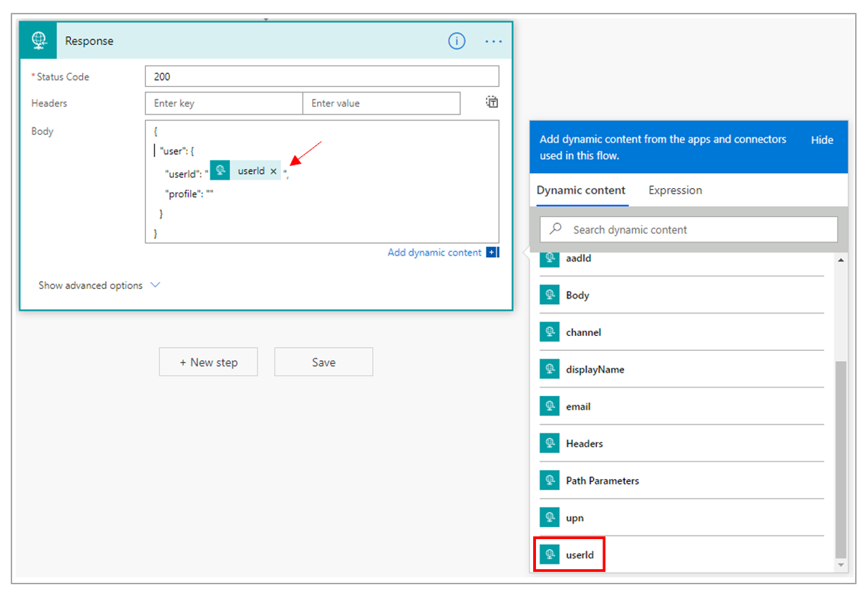
Task: Click the search magnifier icon
Action: (556, 229)
